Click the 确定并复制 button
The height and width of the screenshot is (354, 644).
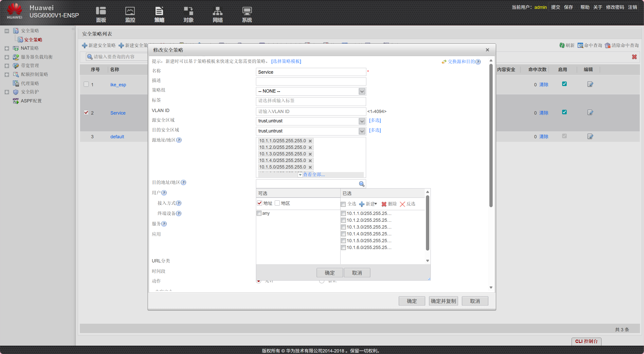(443, 301)
